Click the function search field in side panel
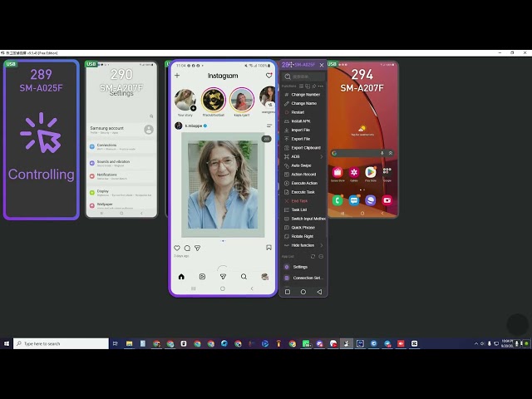532x399 pixels. [x=303, y=76]
